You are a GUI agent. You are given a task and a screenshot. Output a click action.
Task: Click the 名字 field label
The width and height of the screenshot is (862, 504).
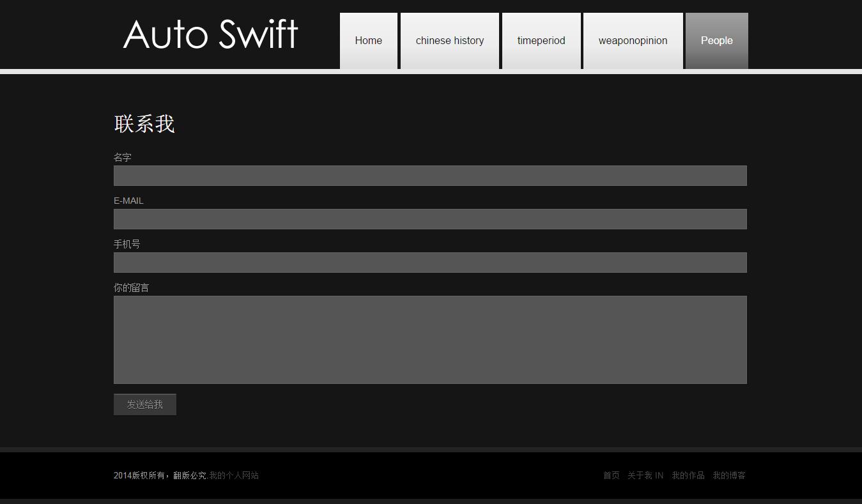[123, 157]
